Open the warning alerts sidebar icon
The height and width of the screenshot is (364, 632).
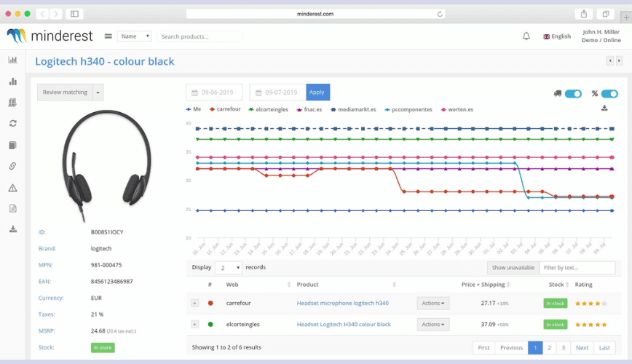(12, 188)
